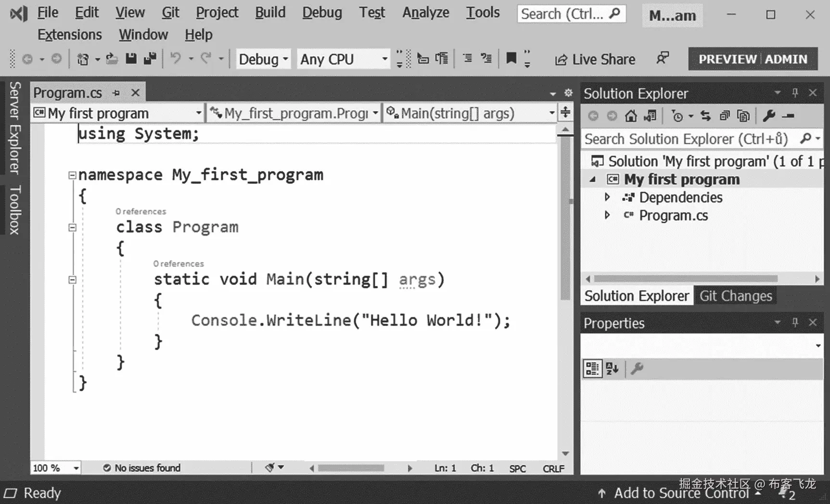Viewport: 830px width, 504px height.
Task: Click the Solution Explorer Home icon
Action: point(632,115)
